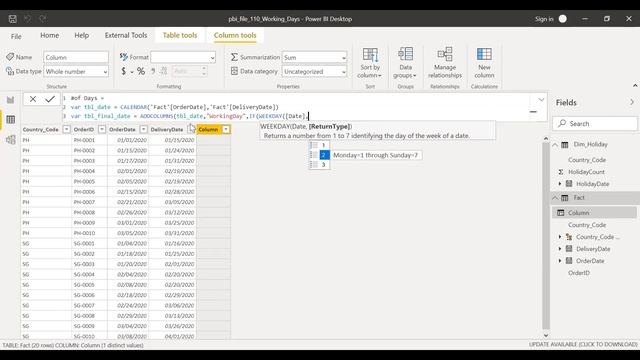This screenshot has width=640, height=360.
Task: Open Country_Code column filter dropdown
Action: tap(66, 129)
